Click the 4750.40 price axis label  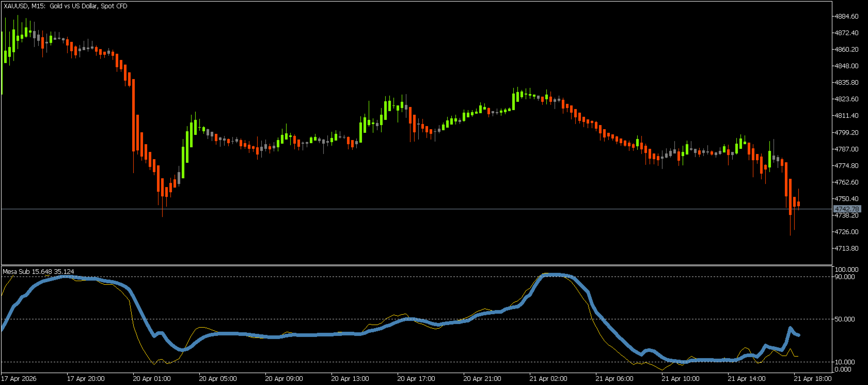(x=847, y=198)
